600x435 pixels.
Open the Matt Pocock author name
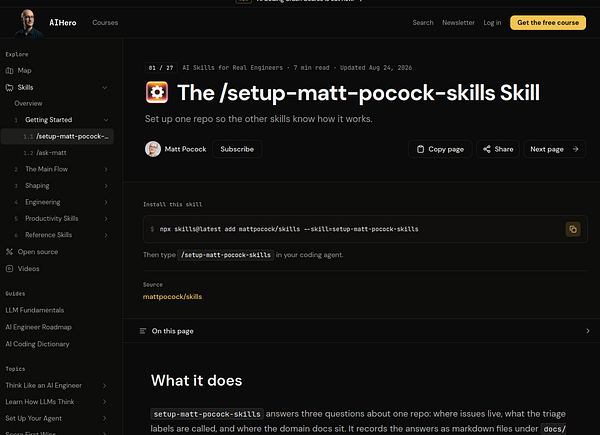185,149
